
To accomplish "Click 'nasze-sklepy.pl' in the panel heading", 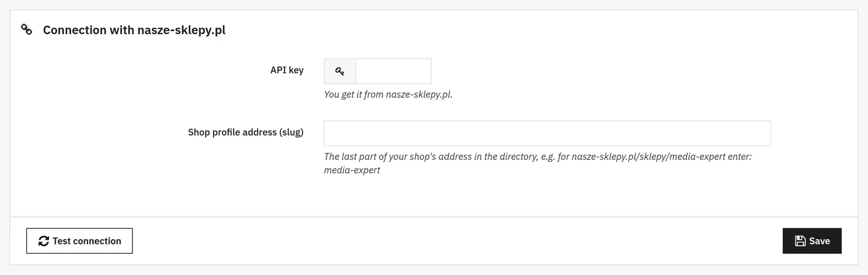I will coord(181,30).
